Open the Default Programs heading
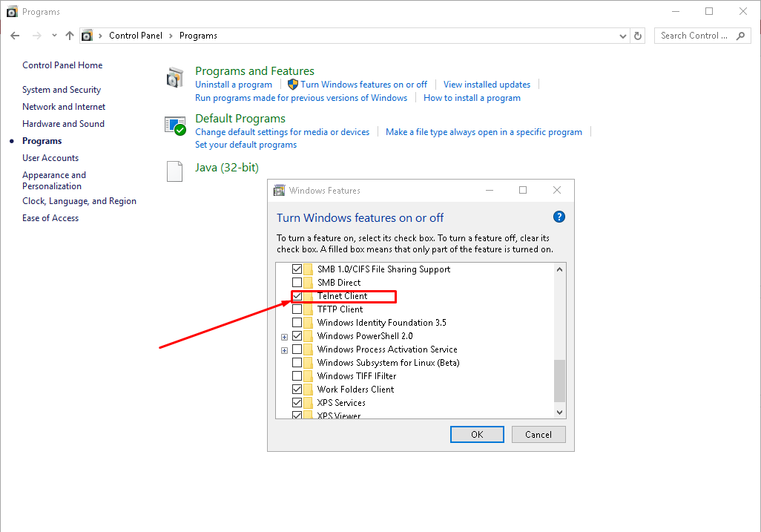This screenshot has height=532, width=761. coord(240,119)
